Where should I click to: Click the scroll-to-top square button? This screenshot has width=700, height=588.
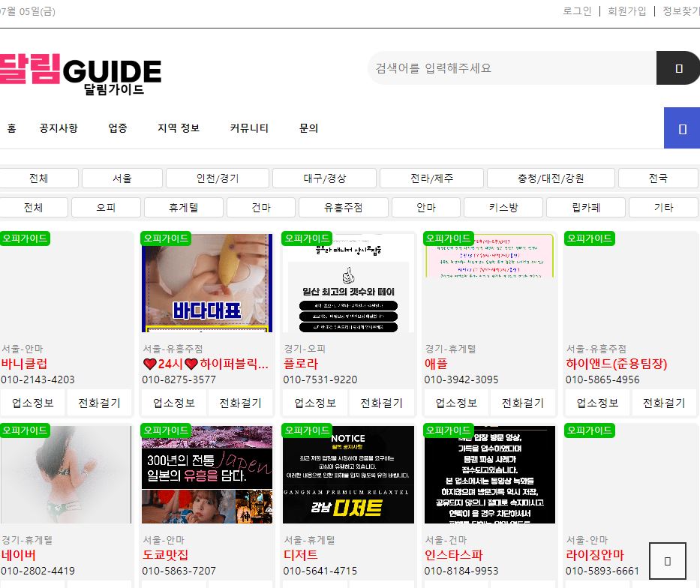click(668, 561)
